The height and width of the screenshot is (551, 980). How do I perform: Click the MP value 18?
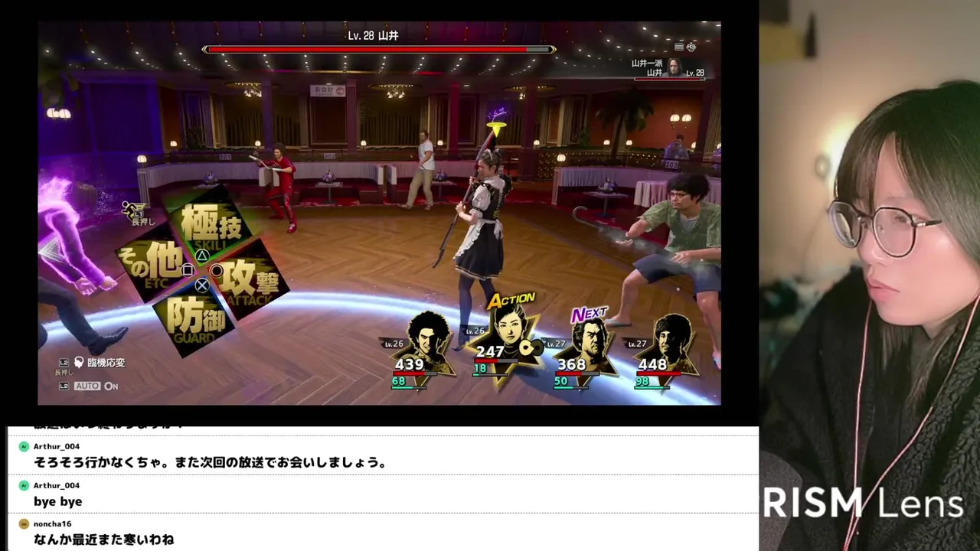coord(480,369)
